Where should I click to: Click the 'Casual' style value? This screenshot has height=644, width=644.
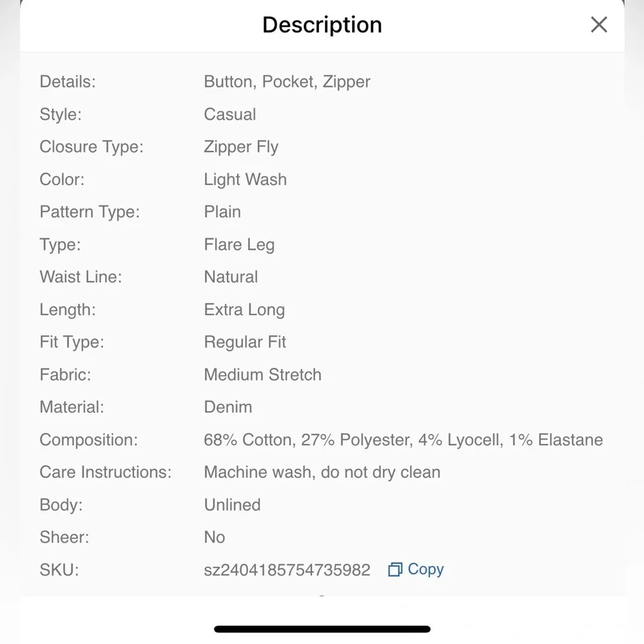230,115
